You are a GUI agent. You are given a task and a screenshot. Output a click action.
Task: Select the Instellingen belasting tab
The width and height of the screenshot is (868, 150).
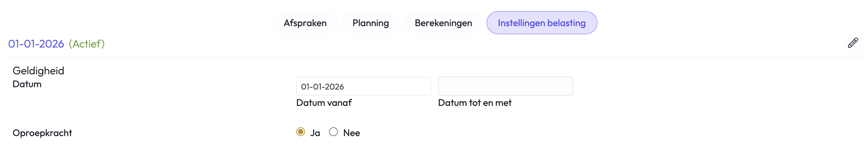pyautogui.click(x=541, y=23)
